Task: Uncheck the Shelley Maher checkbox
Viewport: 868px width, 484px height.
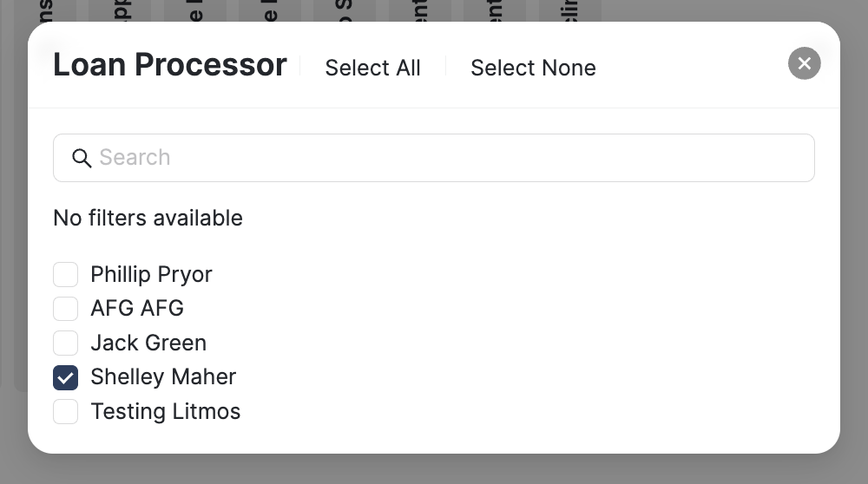Action: [66, 377]
